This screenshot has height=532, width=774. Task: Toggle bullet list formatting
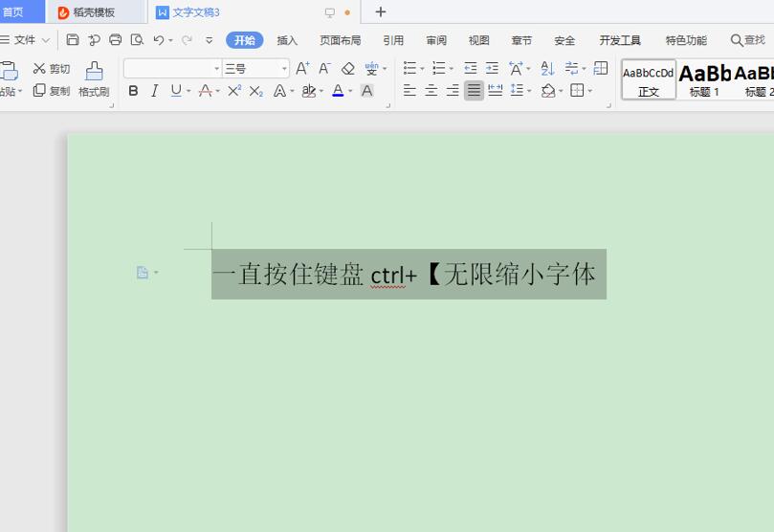tap(409, 68)
